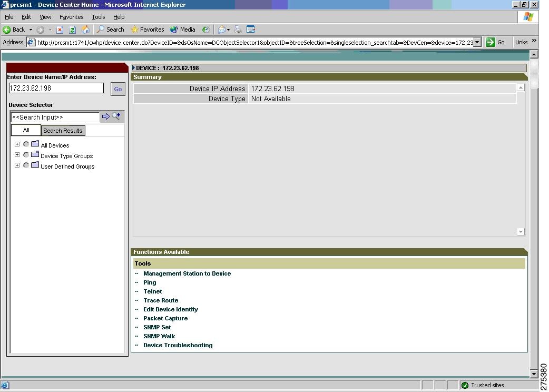Select the All Devices radio button

point(26,144)
